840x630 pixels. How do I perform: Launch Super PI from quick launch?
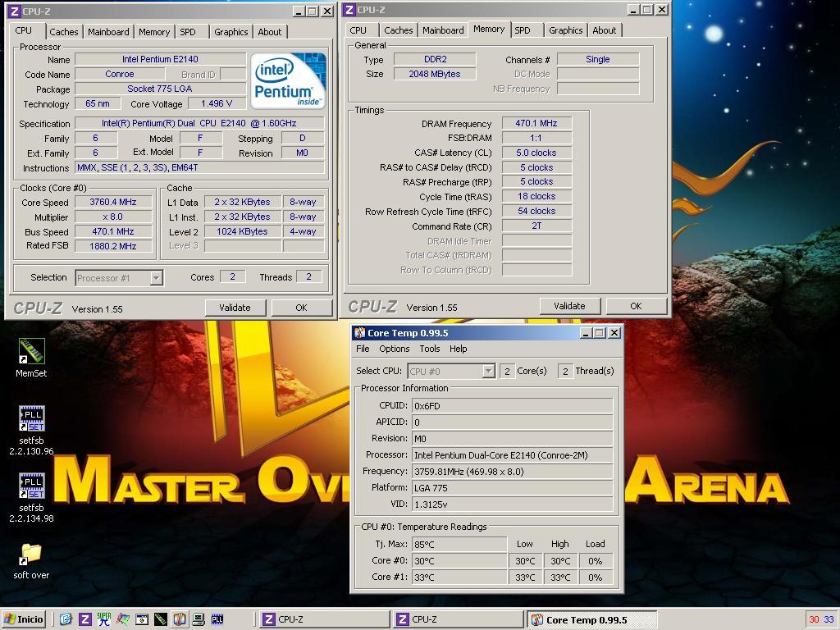(x=104, y=619)
